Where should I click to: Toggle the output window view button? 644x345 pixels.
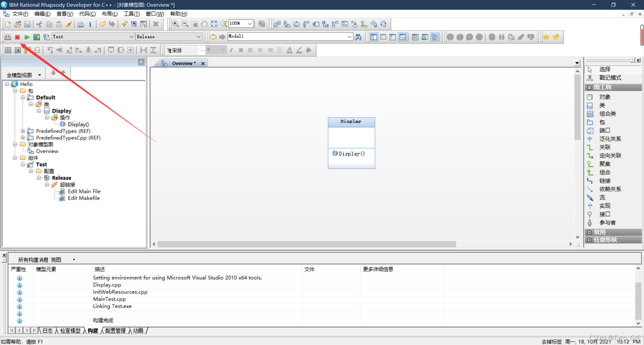402,37
